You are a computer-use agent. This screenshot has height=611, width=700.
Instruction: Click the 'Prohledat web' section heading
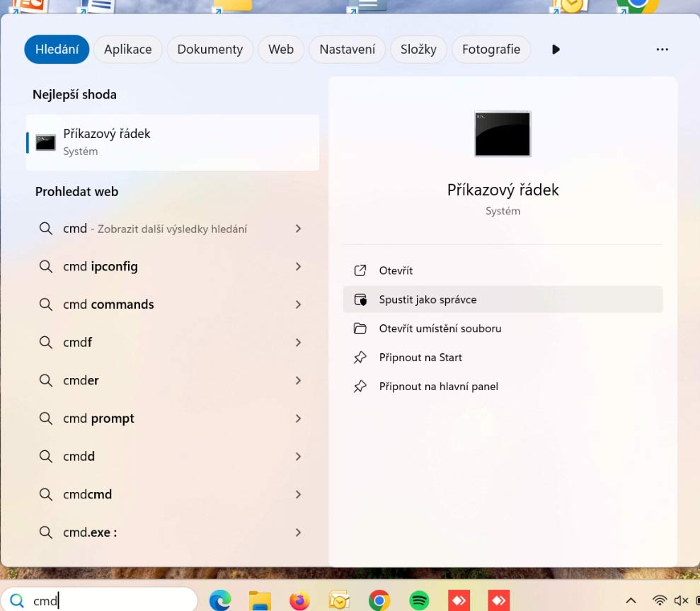76,192
